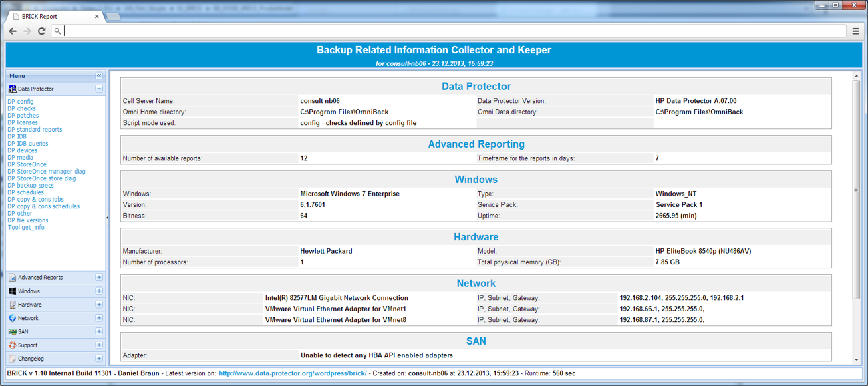Open DP copy & cons jobs link
The height and width of the screenshot is (386, 868).
[36, 199]
